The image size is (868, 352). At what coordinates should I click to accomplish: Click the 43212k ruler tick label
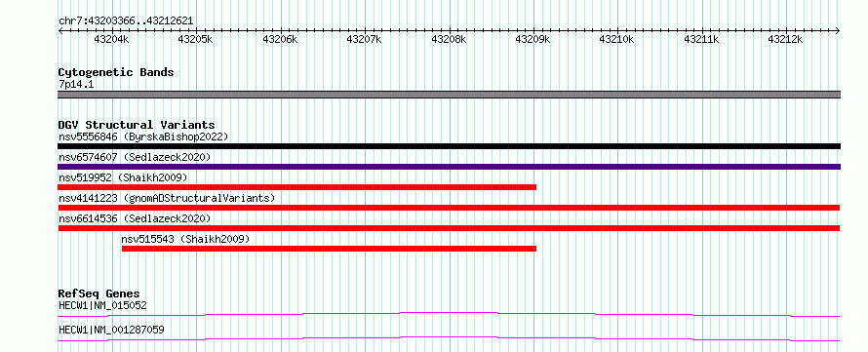coord(785,39)
